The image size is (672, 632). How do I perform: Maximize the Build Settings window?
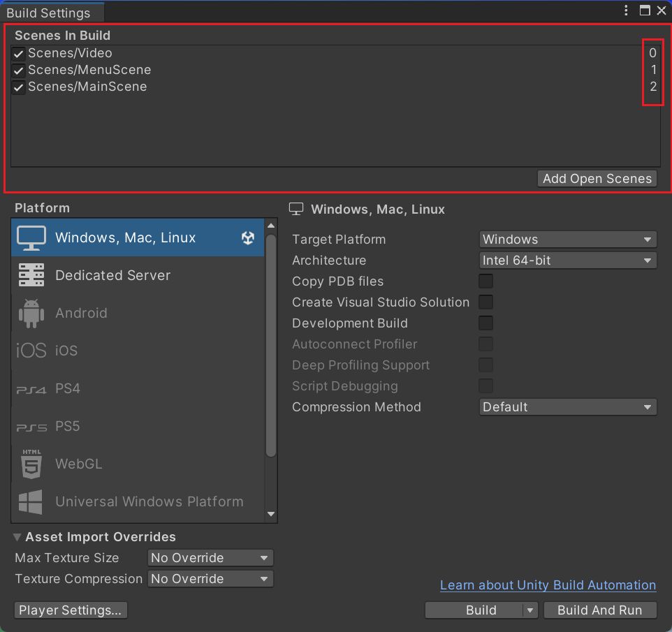coord(645,10)
